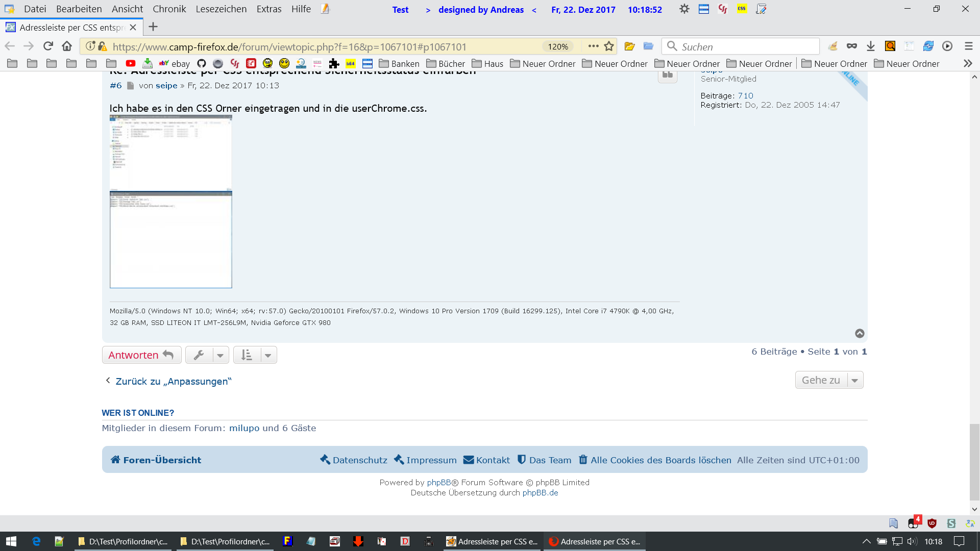
Task: Bookmark this page with star icon
Action: (x=609, y=46)
